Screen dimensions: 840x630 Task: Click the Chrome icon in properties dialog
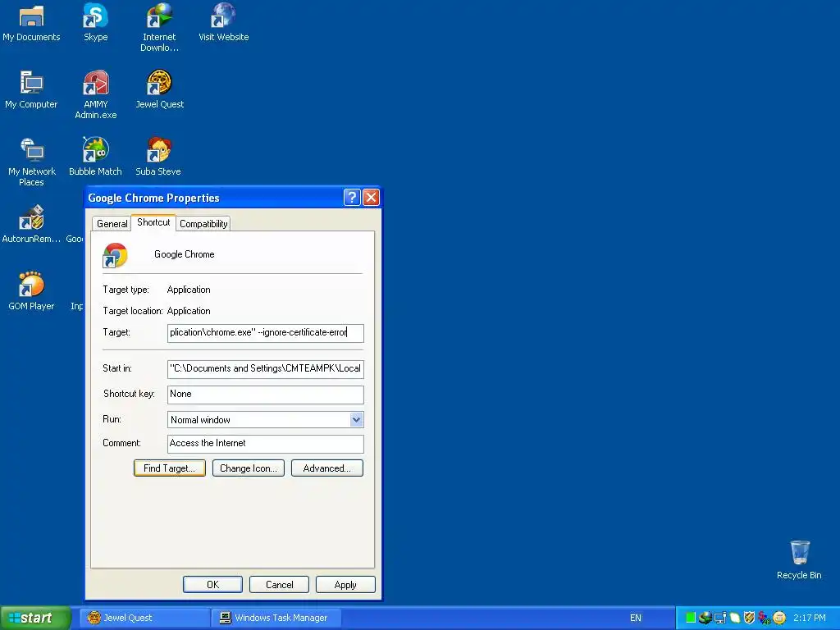click(x=115, y=255)
